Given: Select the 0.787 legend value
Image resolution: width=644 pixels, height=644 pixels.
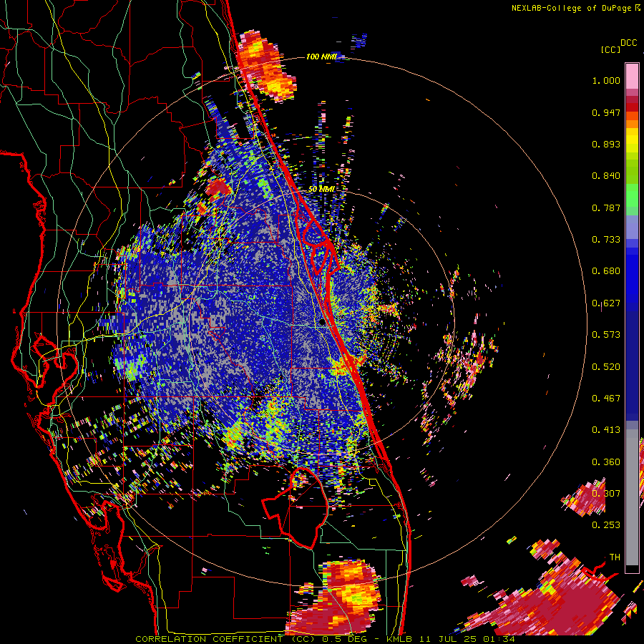Looking at the screenshot, I should tap(606, 208).
